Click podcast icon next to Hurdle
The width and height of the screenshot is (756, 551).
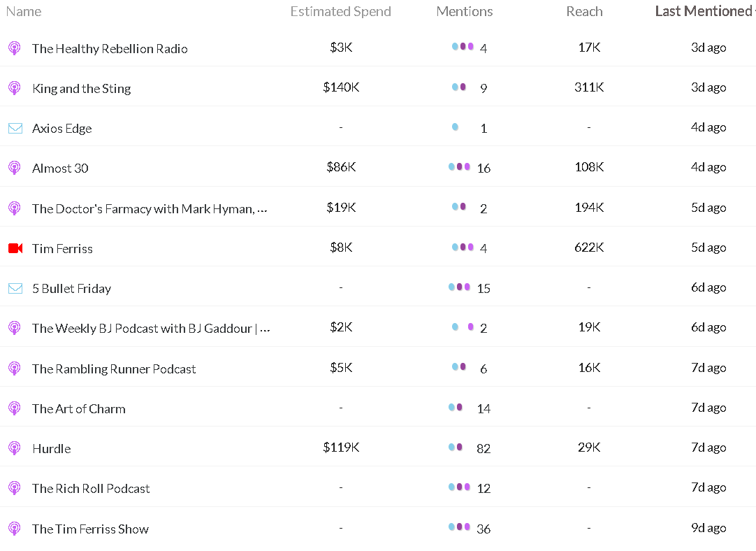click(15, 448)
